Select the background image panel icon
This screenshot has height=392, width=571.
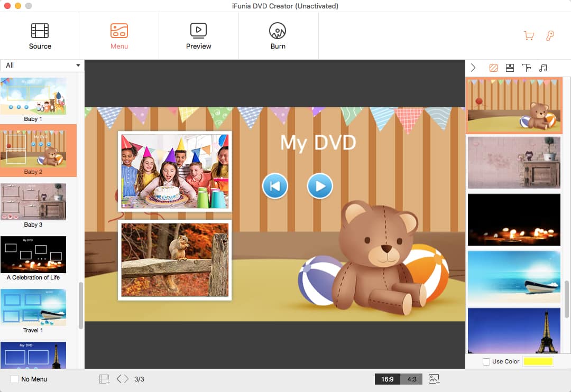493,68
